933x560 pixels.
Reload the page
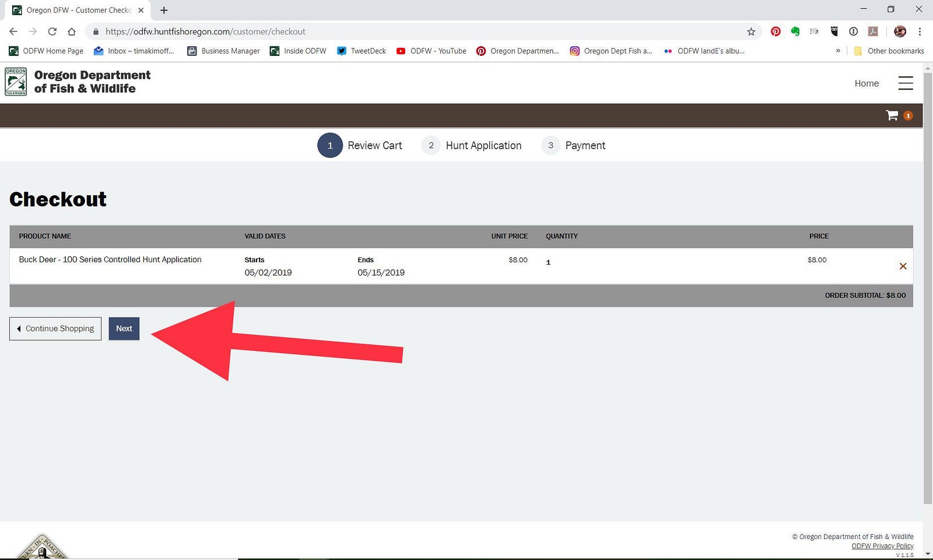[52, 31]
